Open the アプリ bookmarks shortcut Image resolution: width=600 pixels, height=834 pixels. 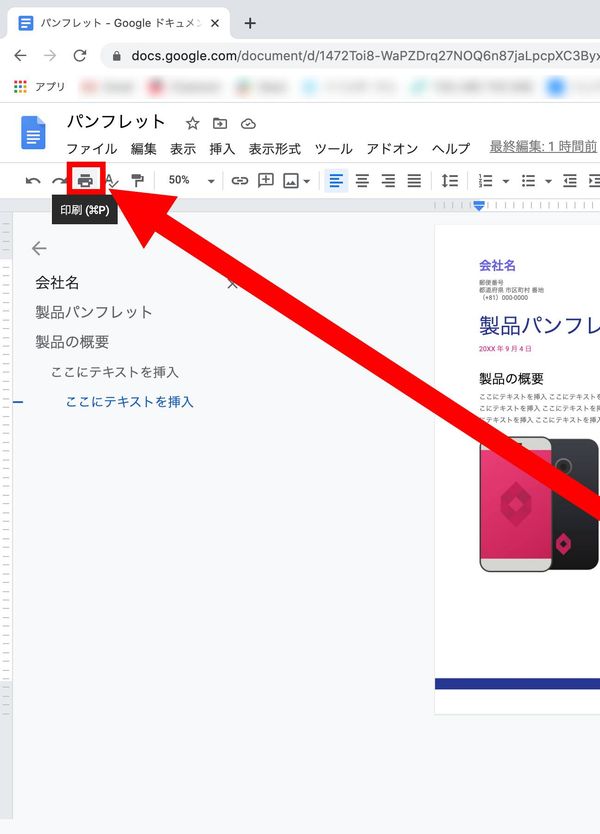[x=39, y=86]
